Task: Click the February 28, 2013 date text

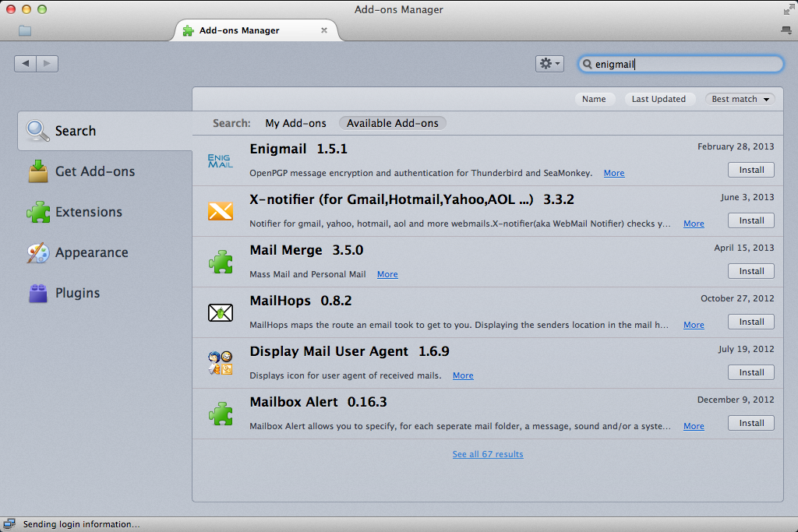Action: tap(736, 146)
